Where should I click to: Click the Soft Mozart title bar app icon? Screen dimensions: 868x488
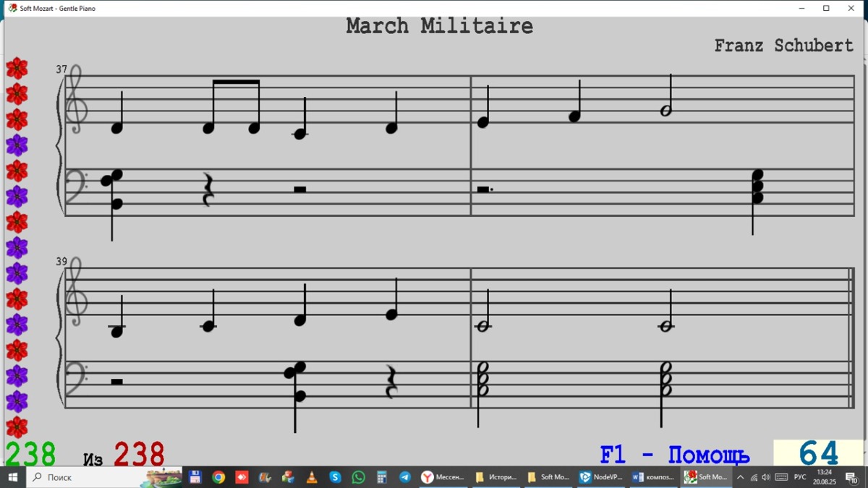[x=12, y=8]
